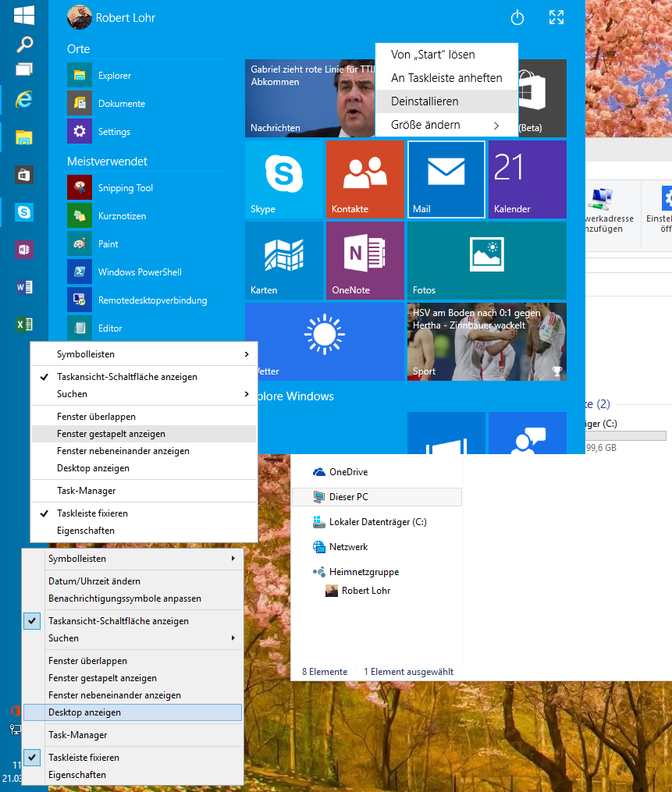Screen dimensions: 672x792
Task: Toggle Taskleiste fixieren in upper context menu
Action: [92, 513]
